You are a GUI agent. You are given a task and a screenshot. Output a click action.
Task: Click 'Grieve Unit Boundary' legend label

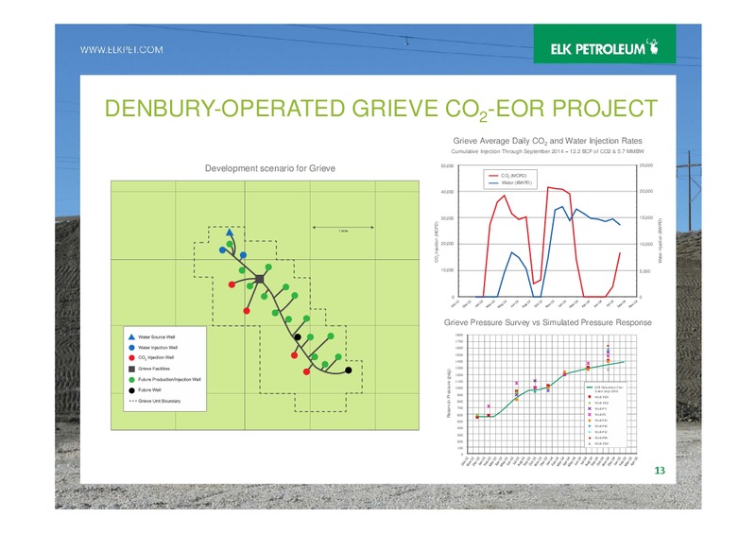(159, 402)
